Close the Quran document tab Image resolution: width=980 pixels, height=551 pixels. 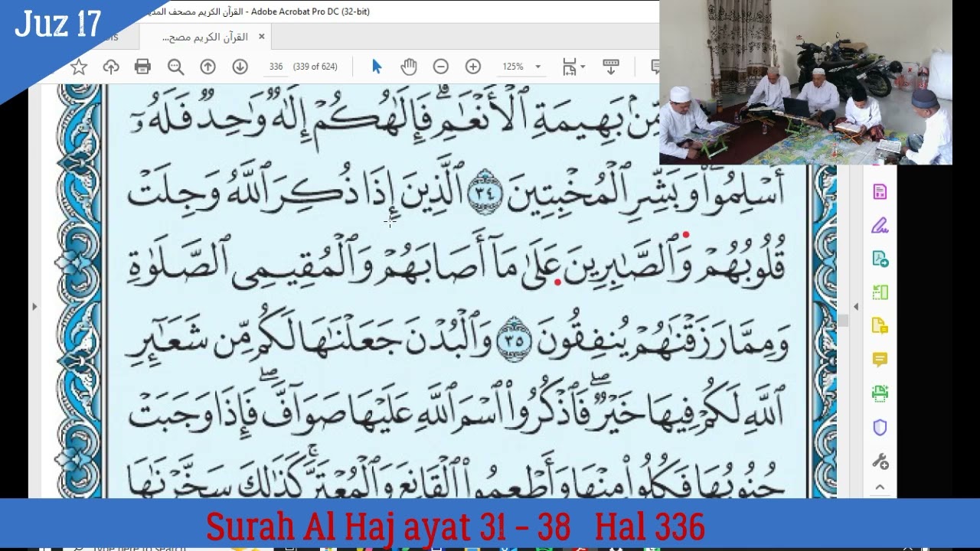coord(261,37)
